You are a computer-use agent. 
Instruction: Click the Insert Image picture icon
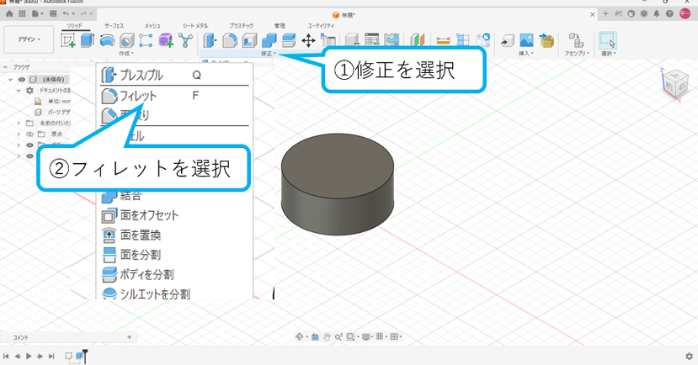click(x=526, y=41)
